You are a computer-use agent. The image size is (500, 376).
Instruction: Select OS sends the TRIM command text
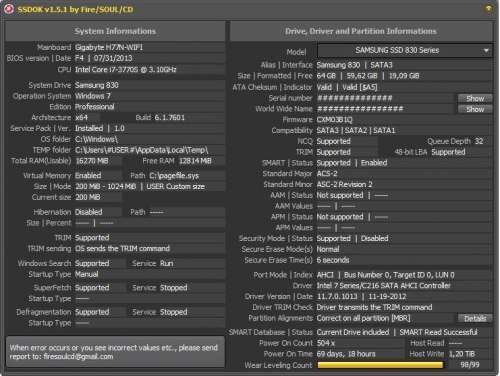coord(122,249)
